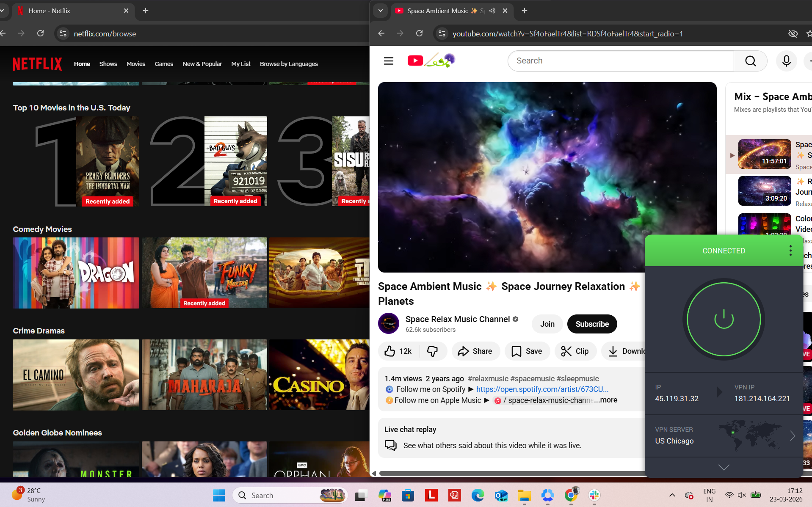Image resolution: width=812 pixels, height=507 pixels.
Task: Open Netflix Browse by Languages
Action: click(289, 64)
